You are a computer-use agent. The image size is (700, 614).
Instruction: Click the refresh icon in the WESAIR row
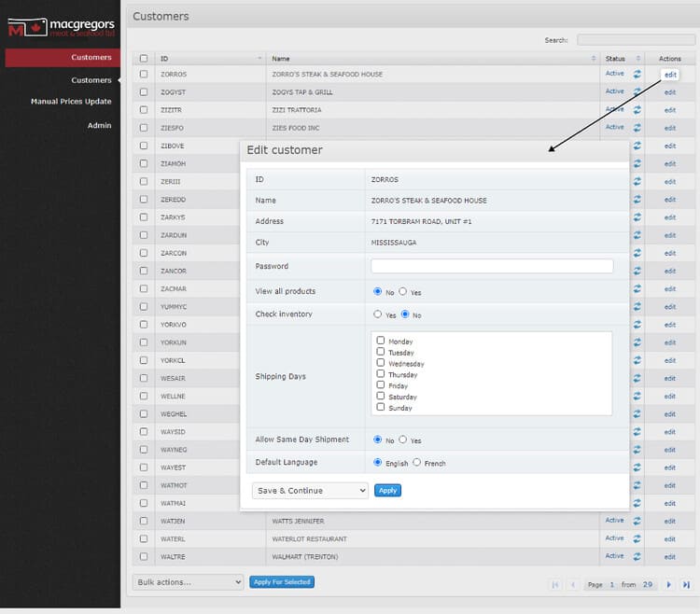pos(637,378)
